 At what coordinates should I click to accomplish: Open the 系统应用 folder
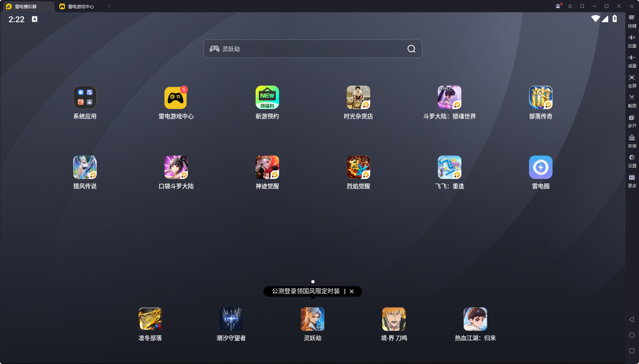[x=85, y=97]
